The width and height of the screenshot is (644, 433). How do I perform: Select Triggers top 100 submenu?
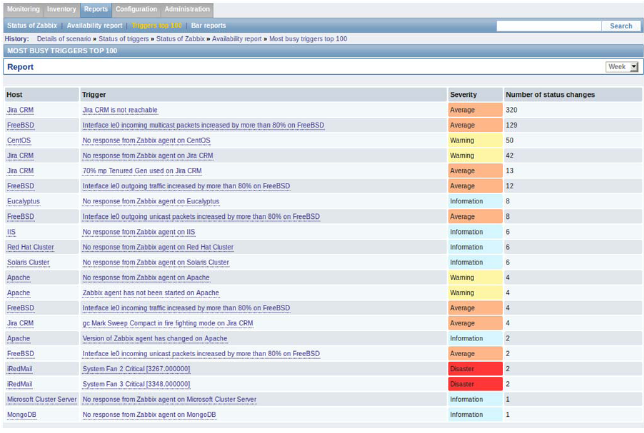tap(156, 25)
